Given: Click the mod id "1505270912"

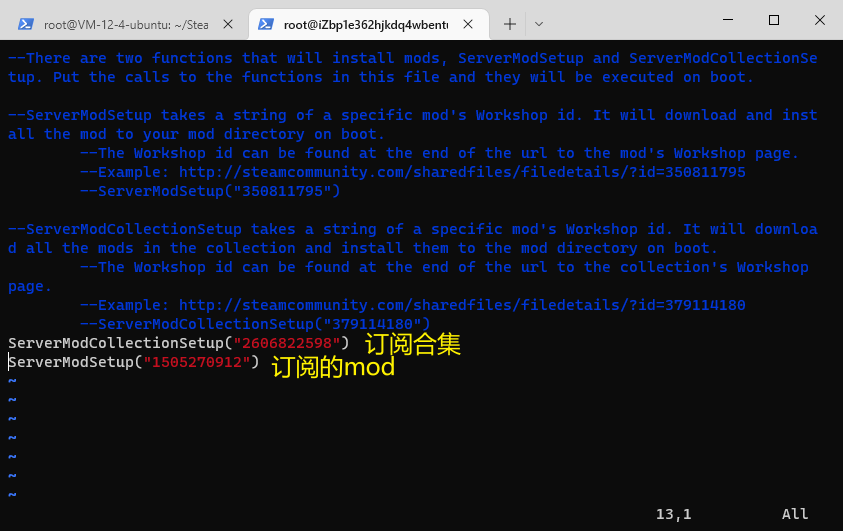Looking at the screenshot, I should point(197,362).
